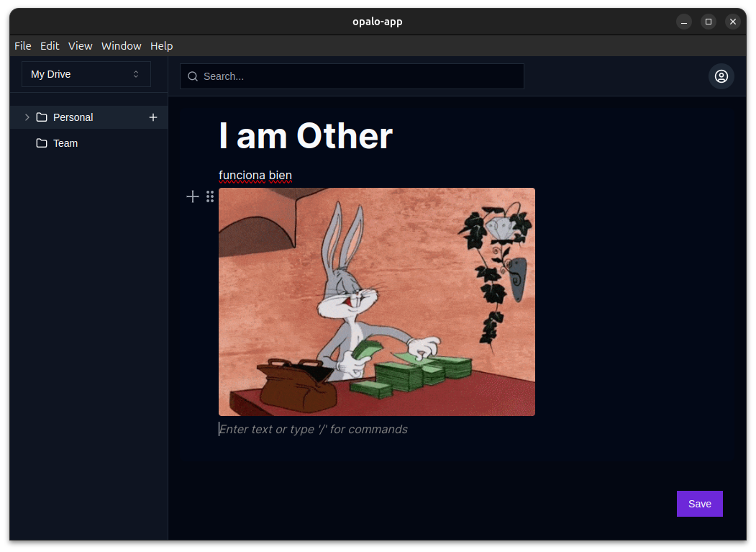Add a new item to Personal folder
Screen dimensions: 756x552
click(x=153, y=117)
